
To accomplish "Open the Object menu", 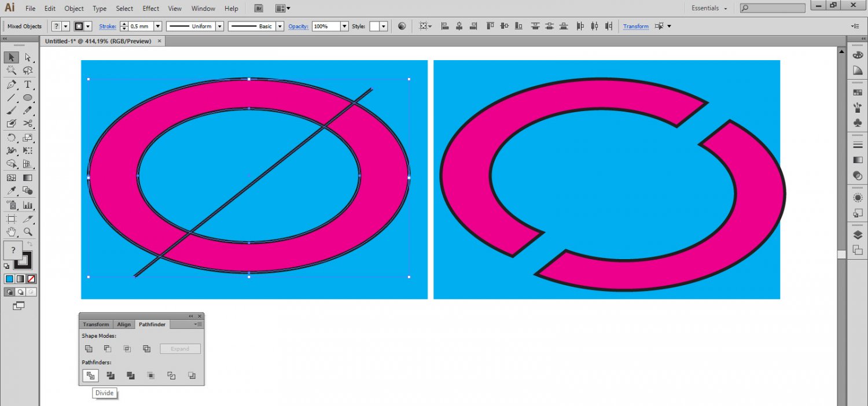I will pos(74,9).
